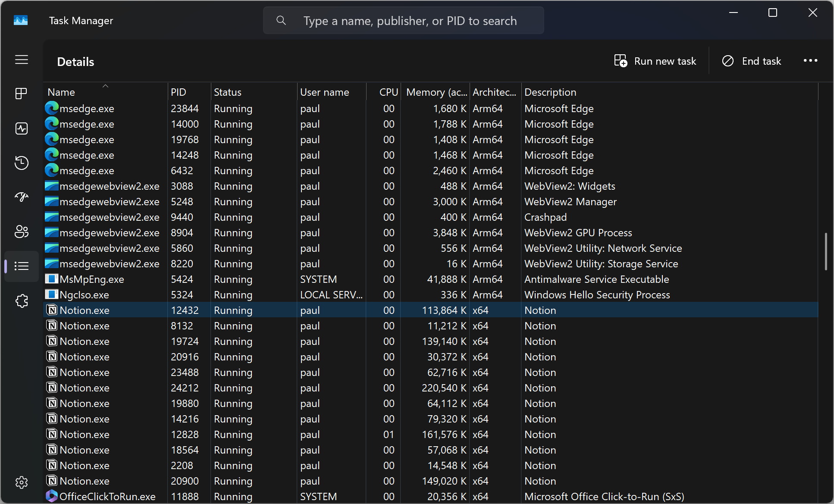Screen dimensions: 834x504
Task: Sort processes by the PID column
Action: (x=179, y=92)
